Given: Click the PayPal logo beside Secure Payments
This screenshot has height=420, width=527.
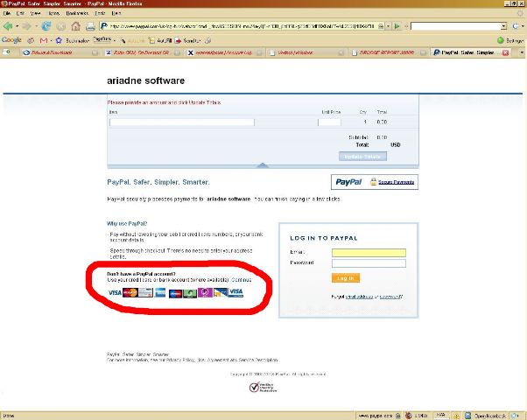Looking at the screenshot, I should (x=348, y=182).
